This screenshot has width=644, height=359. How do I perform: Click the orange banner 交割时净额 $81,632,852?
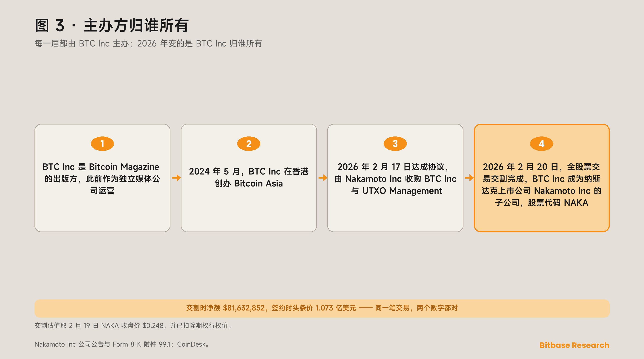pos(322,308)
